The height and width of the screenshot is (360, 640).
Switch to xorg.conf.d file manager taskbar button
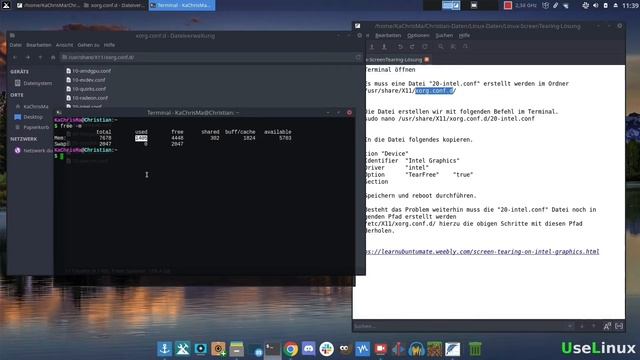[114, 5]
